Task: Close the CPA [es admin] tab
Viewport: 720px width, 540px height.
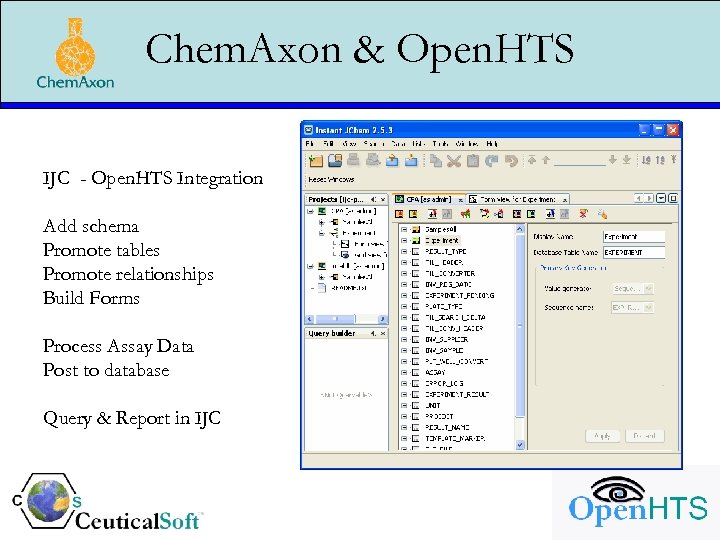Action: point(460,200)
